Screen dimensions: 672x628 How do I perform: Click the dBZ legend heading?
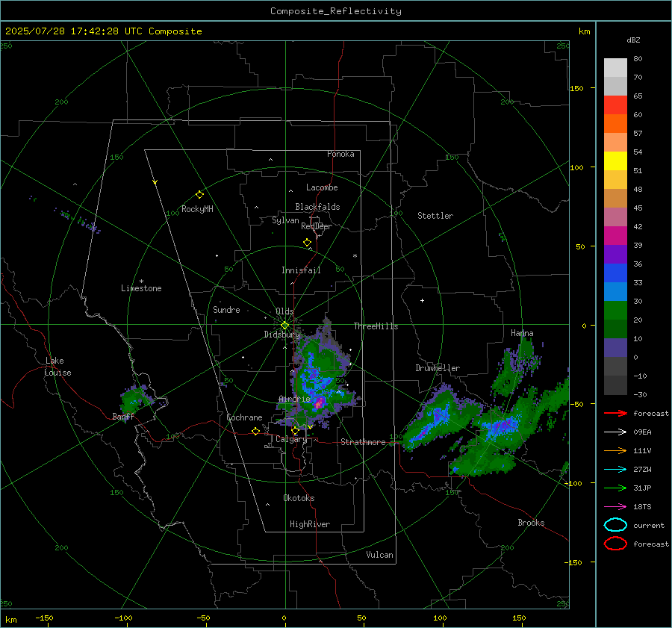pos(633,40)
